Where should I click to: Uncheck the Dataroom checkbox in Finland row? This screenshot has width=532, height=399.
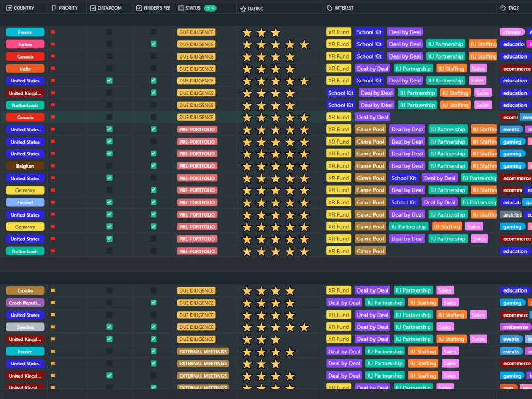pos(110,202)
